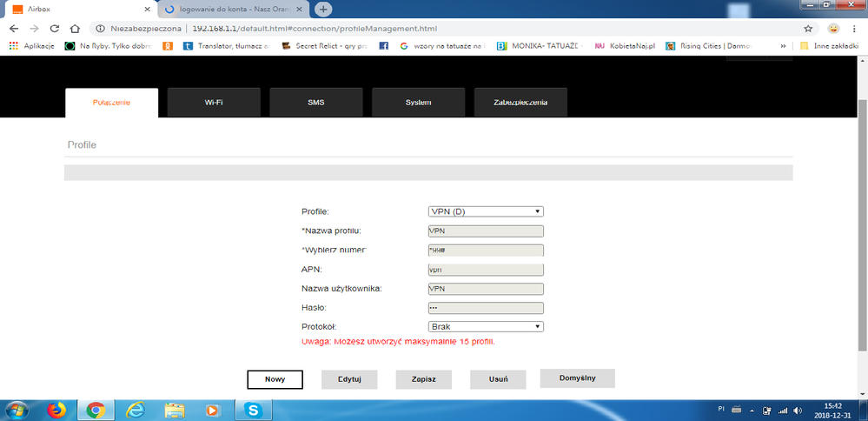
Task: Click the Nowy button
Action: 275,379
